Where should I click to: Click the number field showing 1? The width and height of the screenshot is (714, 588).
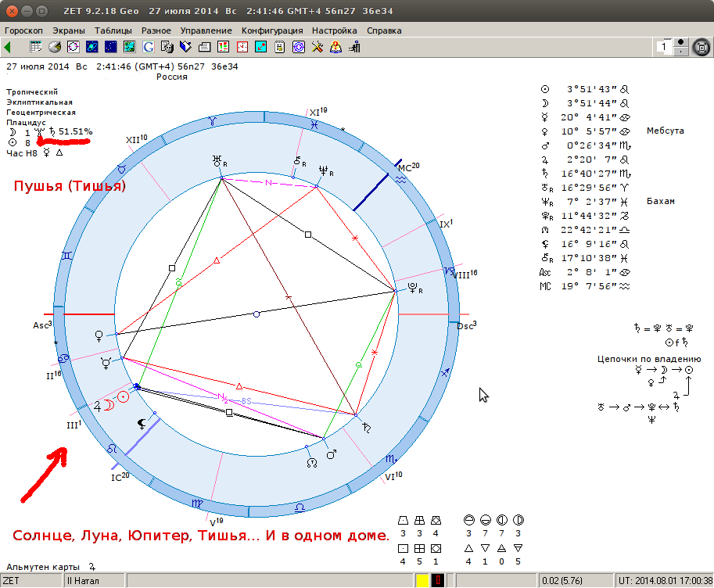[663, 48]
